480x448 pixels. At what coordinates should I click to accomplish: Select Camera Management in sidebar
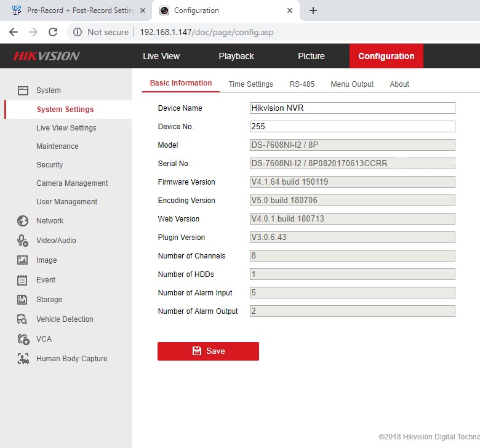click(72, 183)
